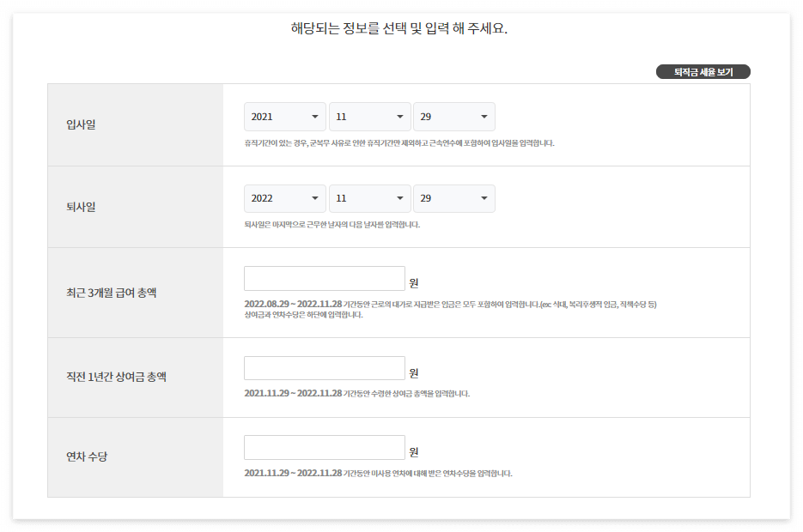Click the salary input next to 원 label
803x532 pixels.
[x=324, y=277]
